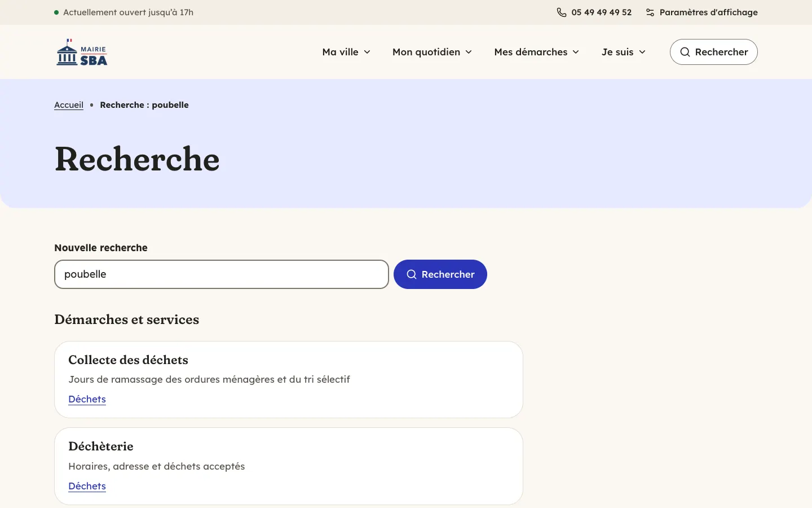Image resolution: width=812 pixels, height=508 pixels.
Task: Click the magnifier icon in blue Rechercher button
Action: 412,274
